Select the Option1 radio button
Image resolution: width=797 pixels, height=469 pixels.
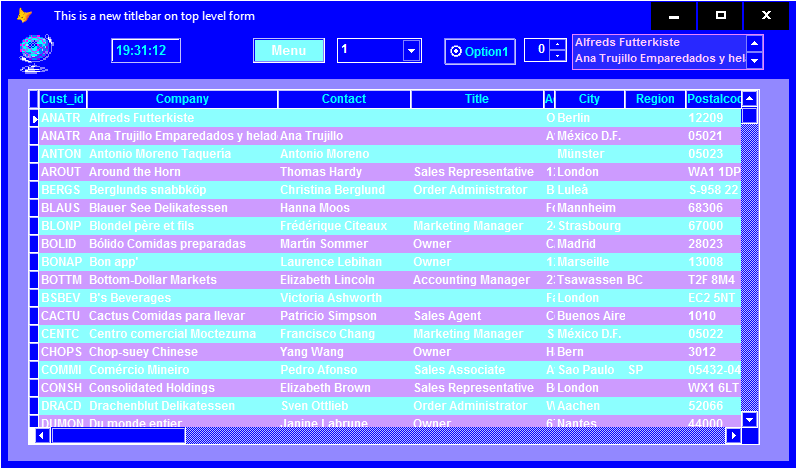click(x=480, y=51)
